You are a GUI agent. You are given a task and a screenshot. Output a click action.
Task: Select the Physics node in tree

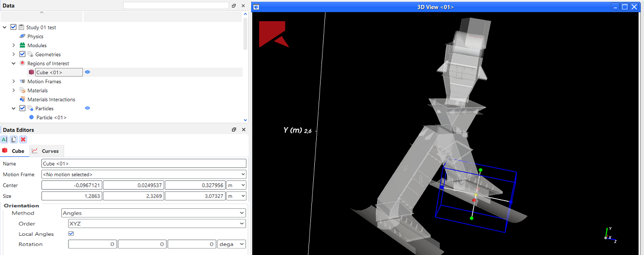click(35, 37)
